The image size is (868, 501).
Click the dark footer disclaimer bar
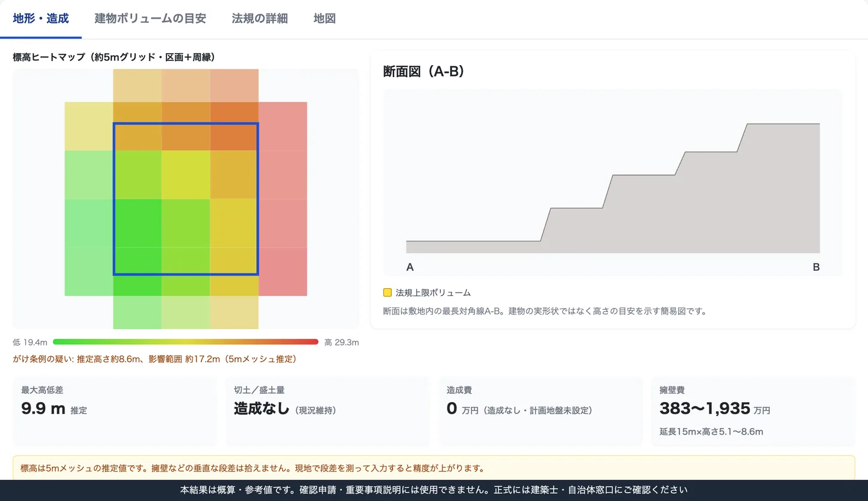click(434, 490)
